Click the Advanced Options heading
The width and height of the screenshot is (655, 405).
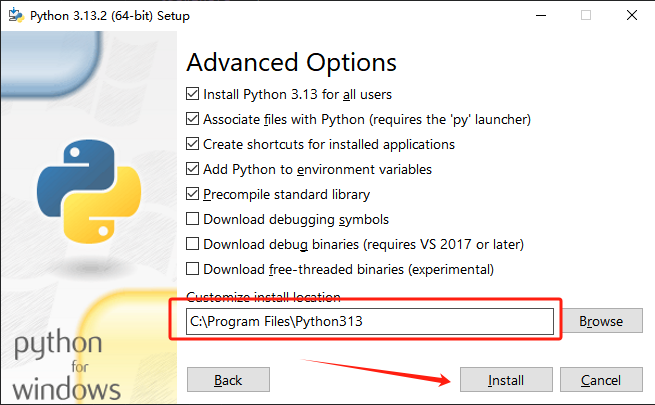[x=292, y=63]
